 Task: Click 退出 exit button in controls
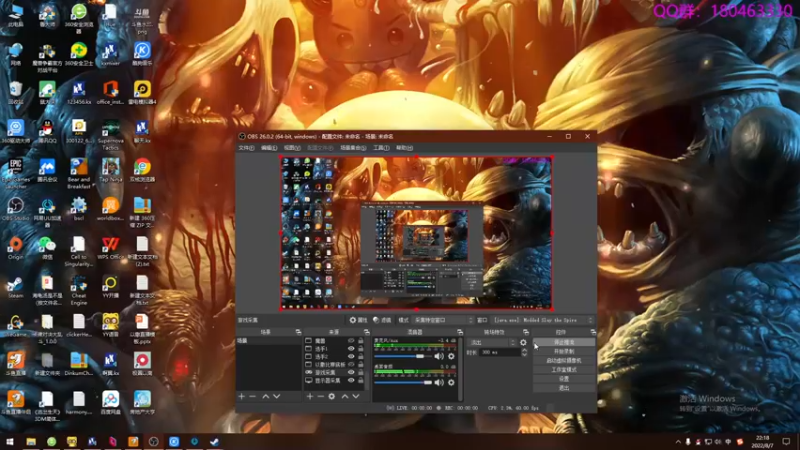[564, 388]
